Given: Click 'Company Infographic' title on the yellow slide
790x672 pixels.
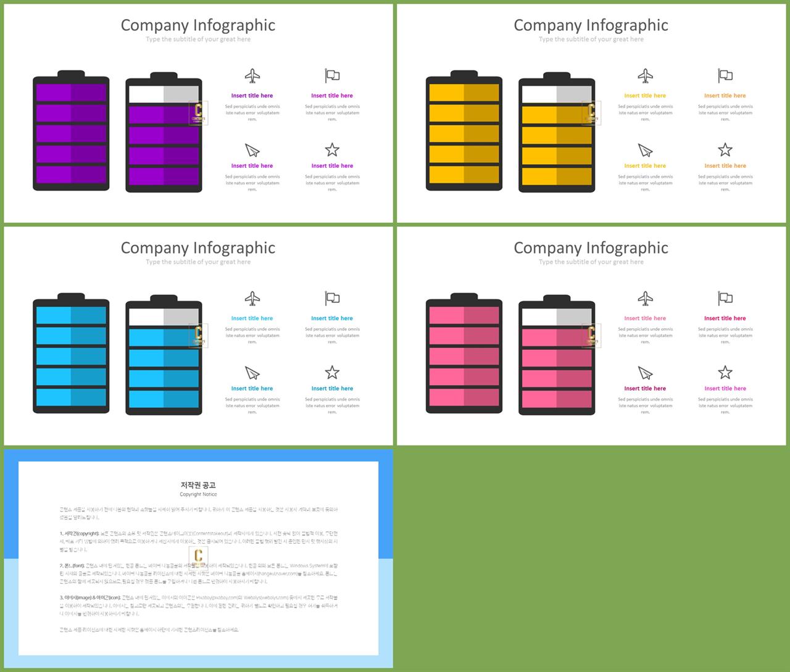Looking at the screenshot, I should (x=591, y=25).
